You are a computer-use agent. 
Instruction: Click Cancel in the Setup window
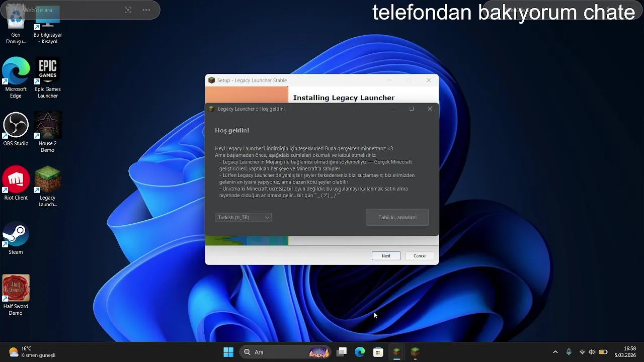point(420,256)
